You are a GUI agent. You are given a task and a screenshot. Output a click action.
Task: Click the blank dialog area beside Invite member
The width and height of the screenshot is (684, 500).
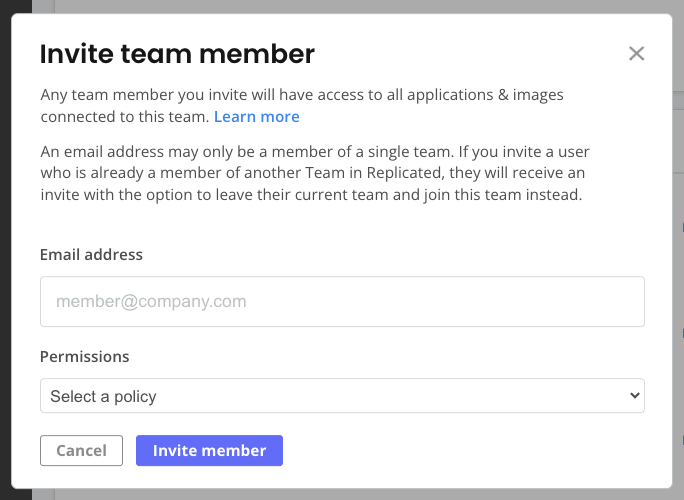click(460, 451)
